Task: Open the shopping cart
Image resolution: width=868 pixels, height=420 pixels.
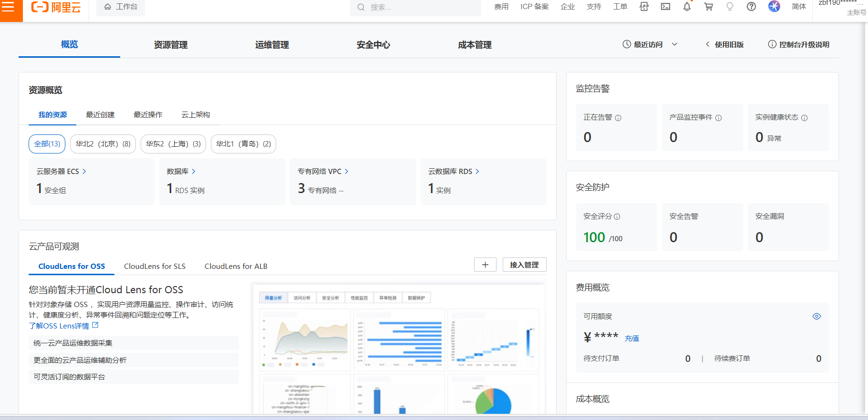Action: coord(708,7)
